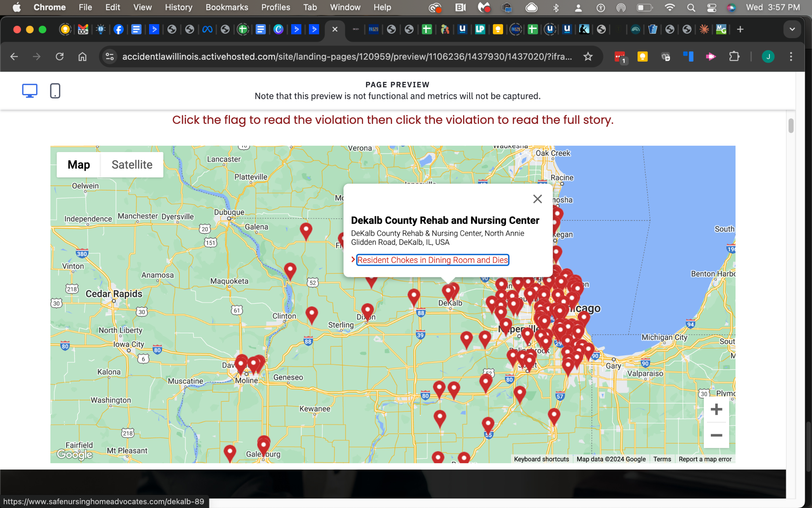Open the Extensions puzzle icon
Viewport: 812px width, 508px height.
[x=734, y=57]
